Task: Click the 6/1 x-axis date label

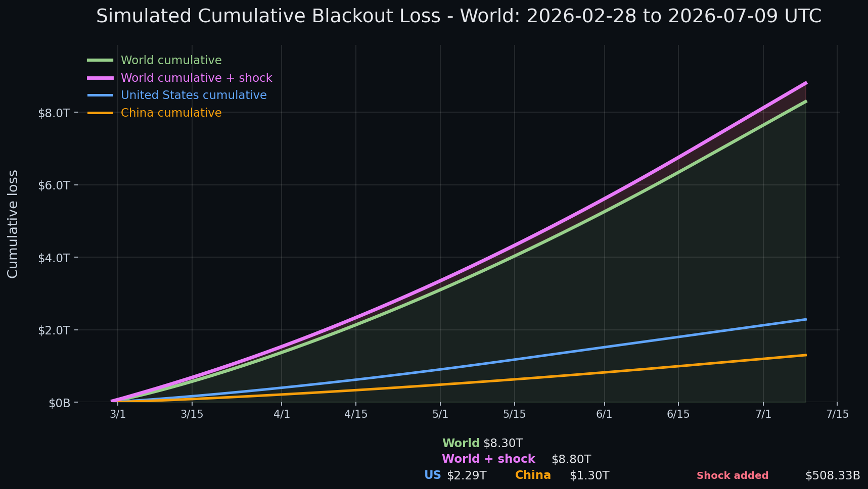Action: coord(604,414)
